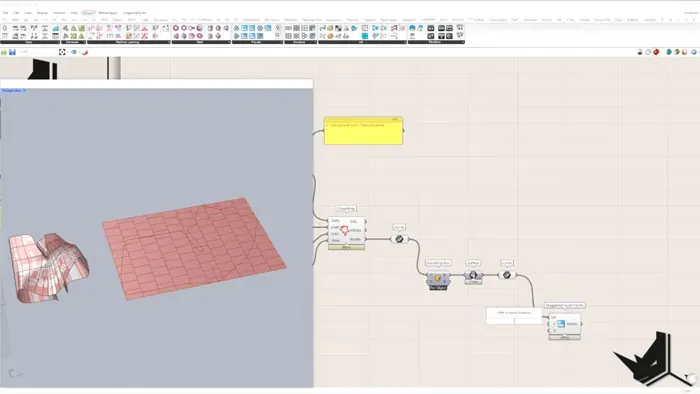Open the Perspective viewport title dropdown
The width and height of the screenshot is (700, 394).
click(13, 91)
